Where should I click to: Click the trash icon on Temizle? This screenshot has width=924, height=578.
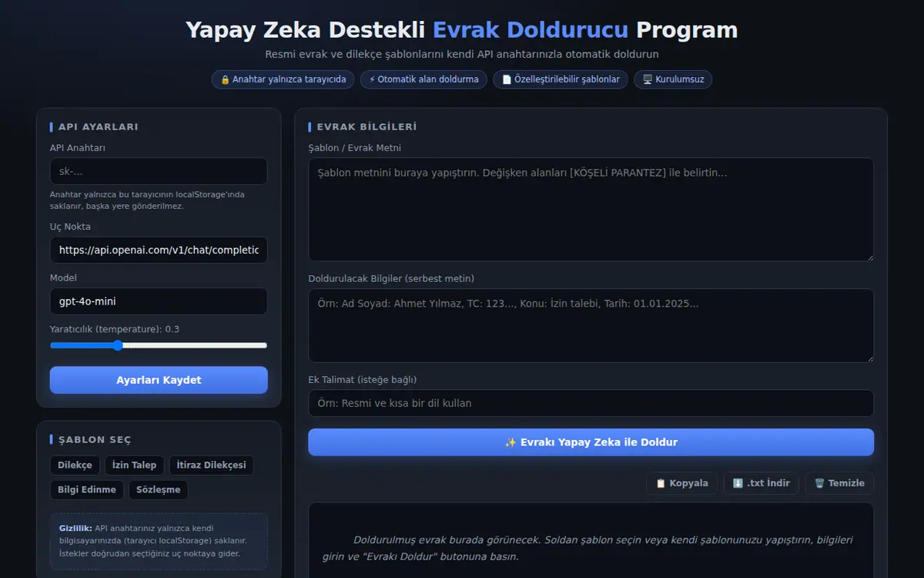[x=819, y=483]
